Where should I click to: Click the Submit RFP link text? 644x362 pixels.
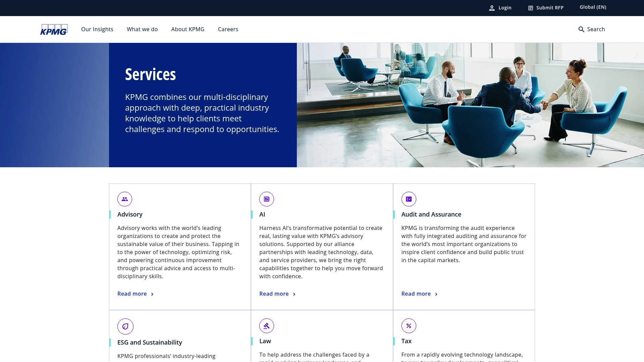click(550, 8)
